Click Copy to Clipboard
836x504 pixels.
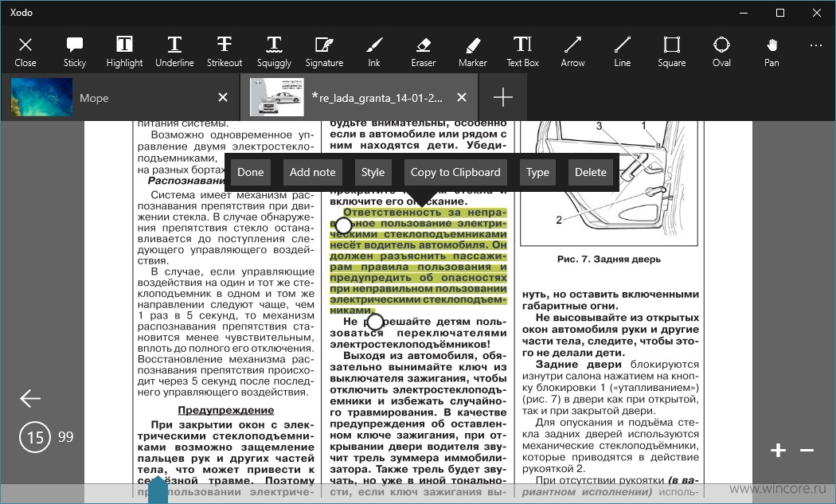click(455, 172)
